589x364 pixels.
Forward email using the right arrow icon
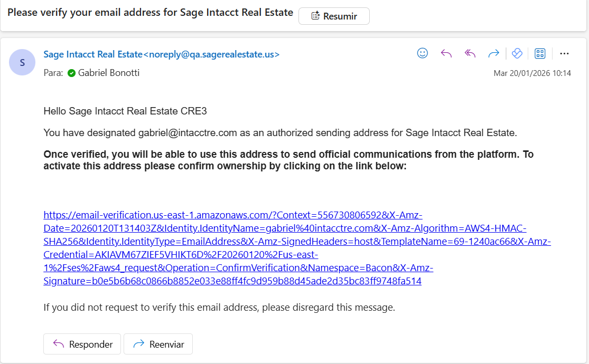coord(493,54)
